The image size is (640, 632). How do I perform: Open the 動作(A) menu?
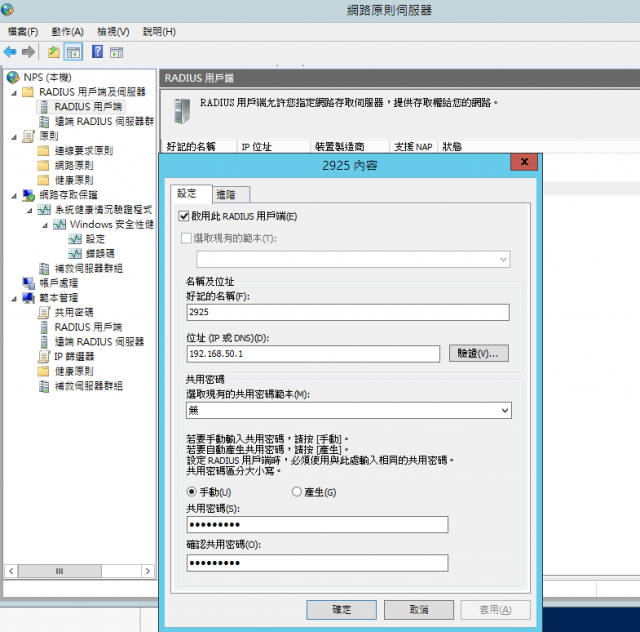click(x=68, y=32)
